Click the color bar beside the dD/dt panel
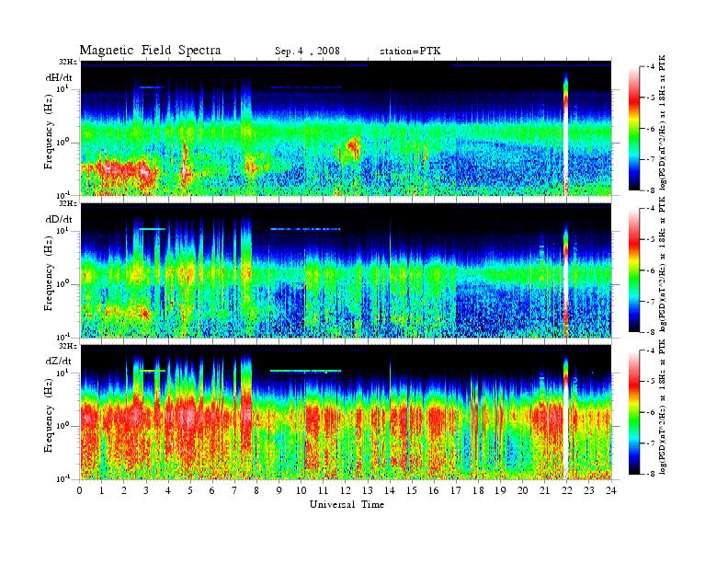 click(634, 270)
